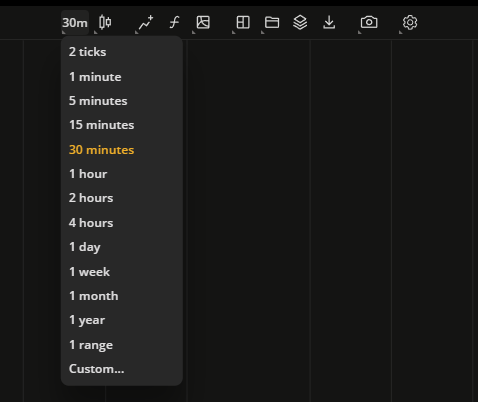This screenshot has height=402, width=478.
Task: Open the indicators function icon
Action: [174, 23]
